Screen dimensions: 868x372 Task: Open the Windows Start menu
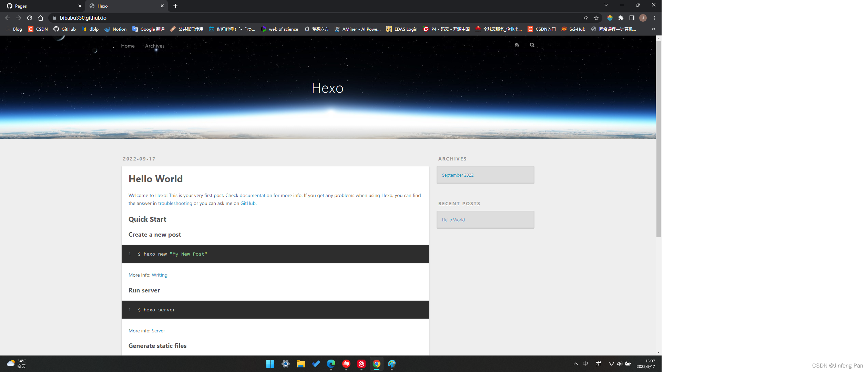point(270,364)
